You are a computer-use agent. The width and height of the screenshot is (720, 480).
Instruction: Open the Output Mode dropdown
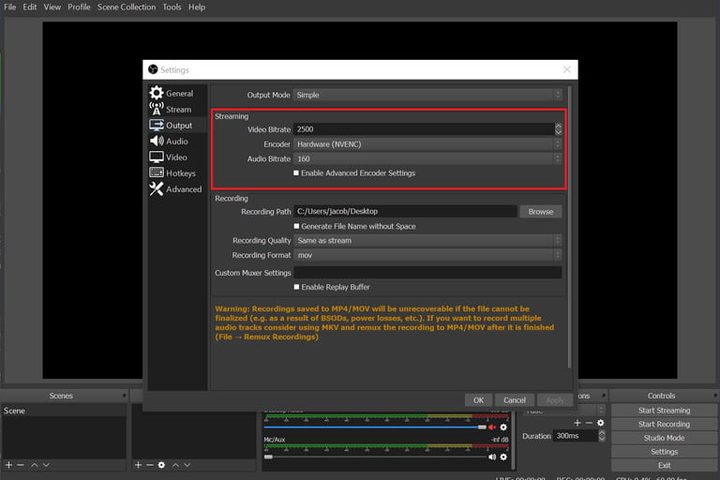click(x=427, y=95)
